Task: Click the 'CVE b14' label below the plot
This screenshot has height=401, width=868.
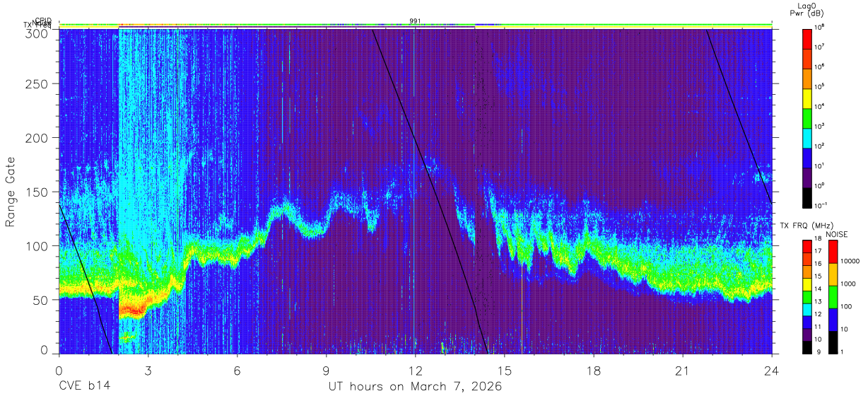Action: click(84, 387)
